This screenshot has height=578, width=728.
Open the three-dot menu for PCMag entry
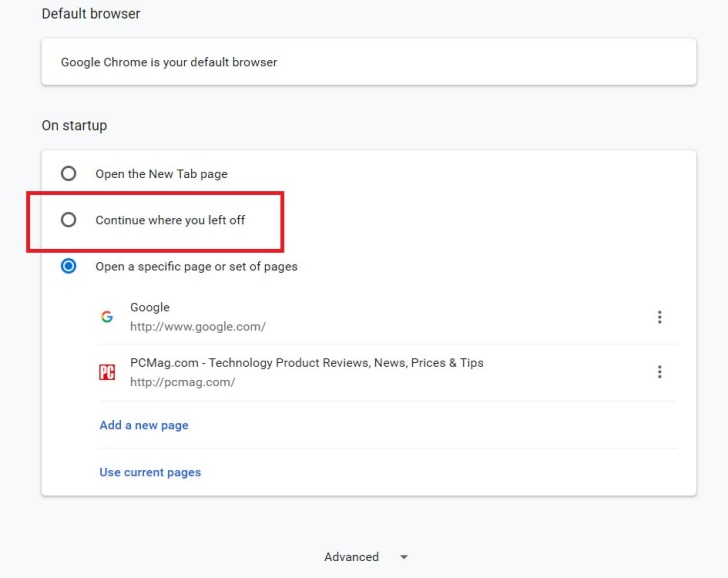coord(659,372)
